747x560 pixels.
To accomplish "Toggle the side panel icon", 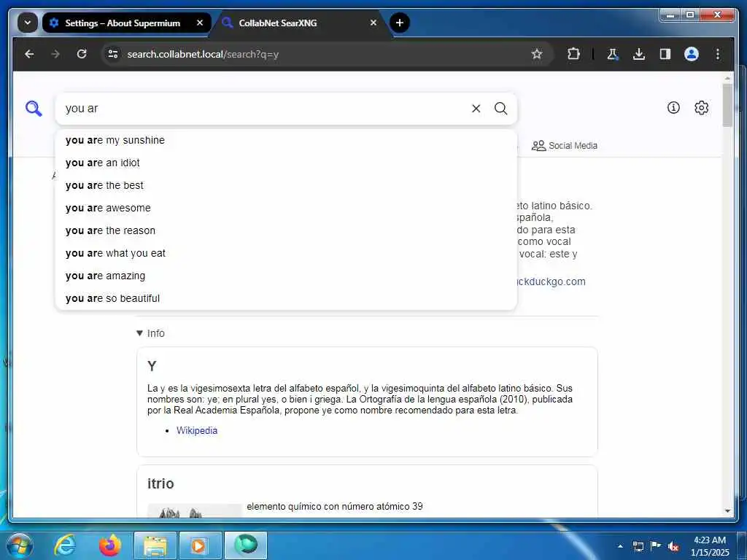I will 665,54.
